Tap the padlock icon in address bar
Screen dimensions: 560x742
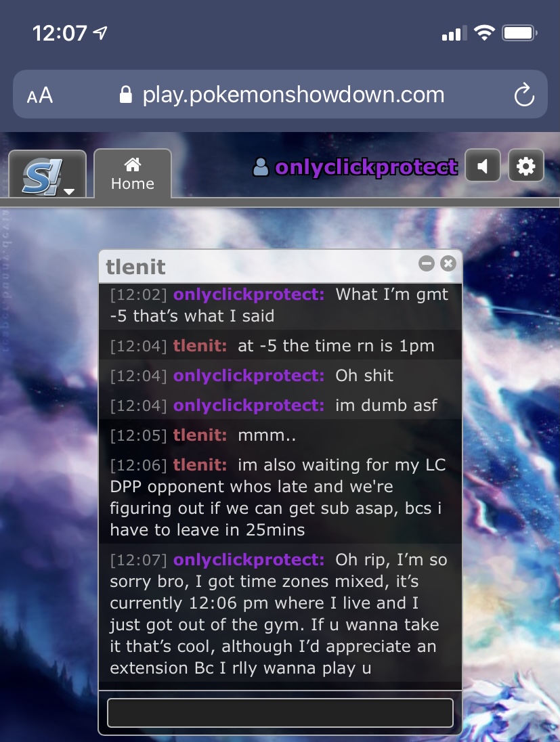pyautogui.click(x=125, y=95)
